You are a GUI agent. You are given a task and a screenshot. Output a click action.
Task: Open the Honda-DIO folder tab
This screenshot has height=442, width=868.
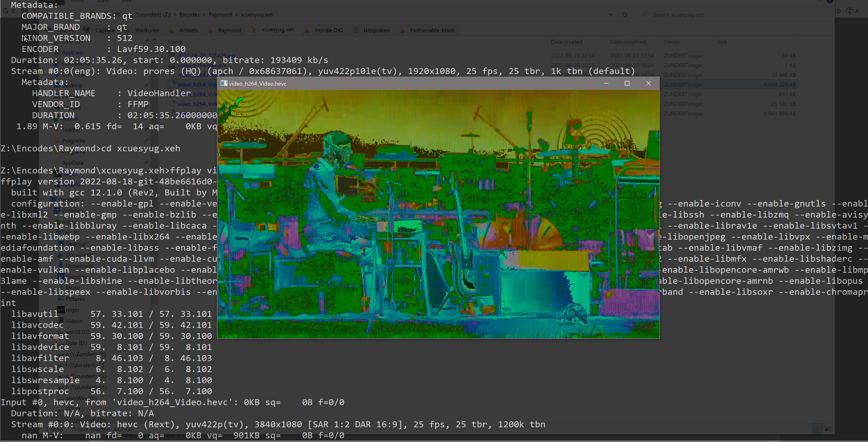(329, 30)
